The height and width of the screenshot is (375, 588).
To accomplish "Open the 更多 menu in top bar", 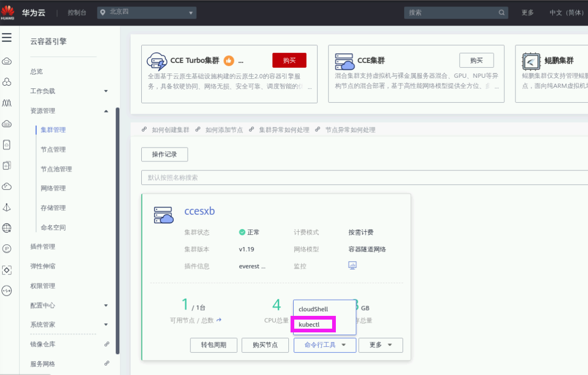I will pyautogui.click(x=528, y=13).
